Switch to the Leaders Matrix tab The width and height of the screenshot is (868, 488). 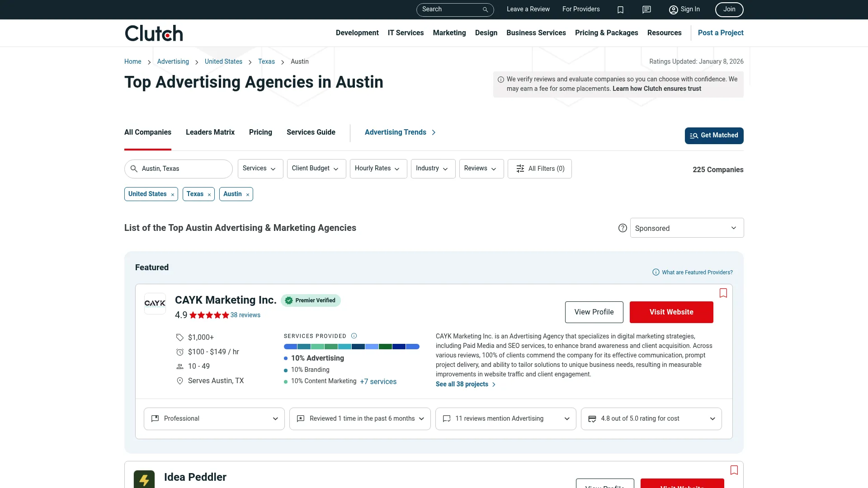(x=210, y=132)
